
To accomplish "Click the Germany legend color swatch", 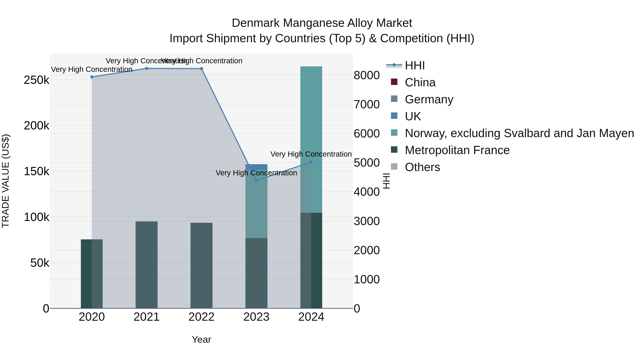I will click(x=394, y=99).
